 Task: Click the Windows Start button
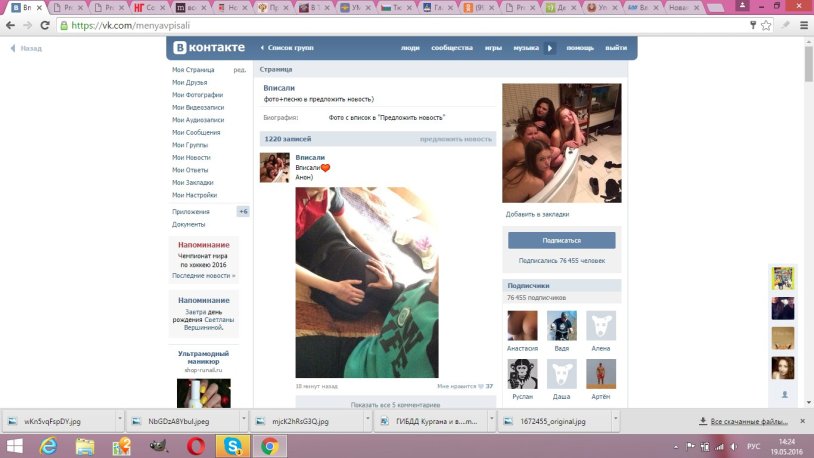(14, 445)
